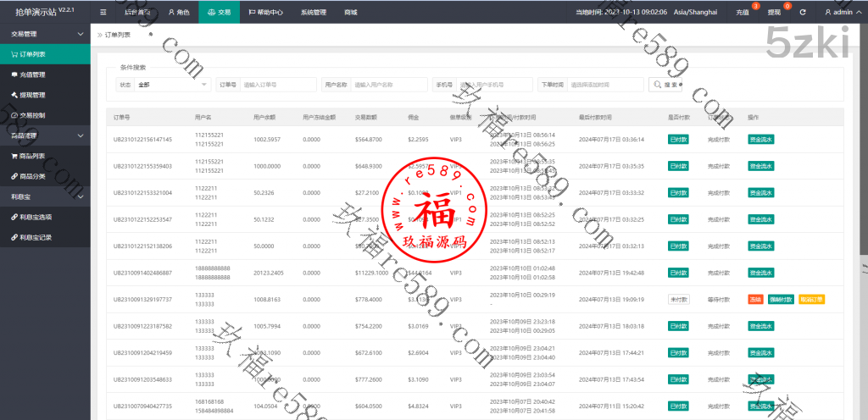
Task: Click the 搜索 search button
Action: point(665,85)
